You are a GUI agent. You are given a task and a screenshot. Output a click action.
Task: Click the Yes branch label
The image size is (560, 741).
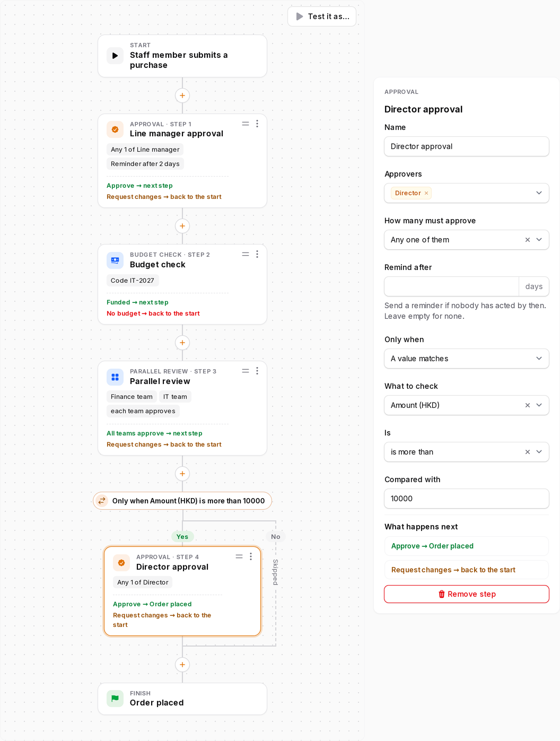click(182, 537)
